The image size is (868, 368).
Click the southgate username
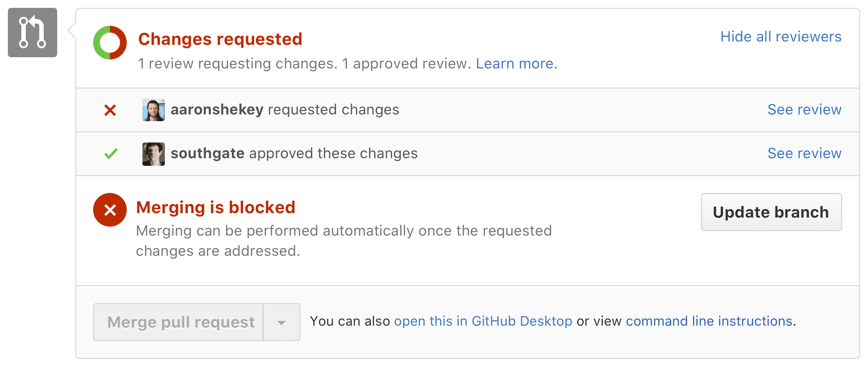tap(207, 153)
